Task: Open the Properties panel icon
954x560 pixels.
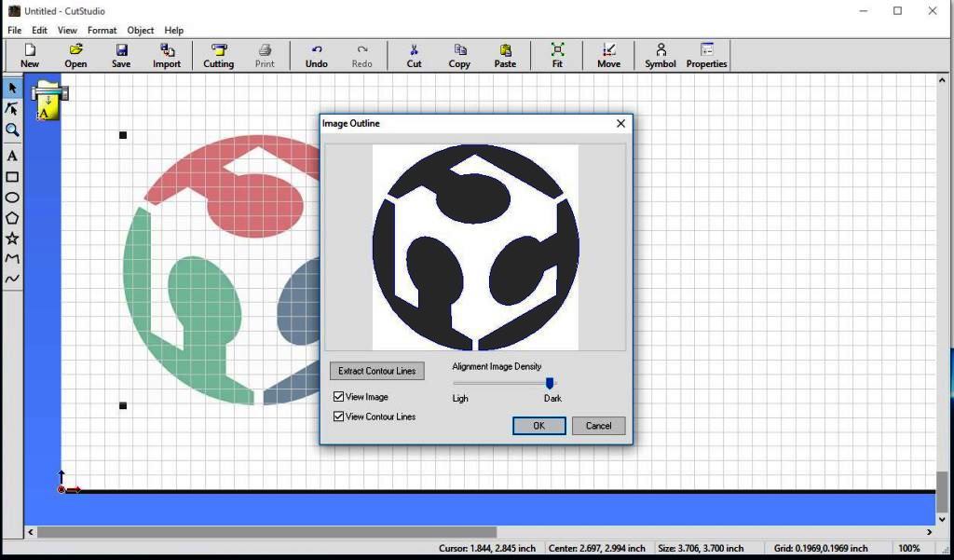Action: [x=706, y=56]
